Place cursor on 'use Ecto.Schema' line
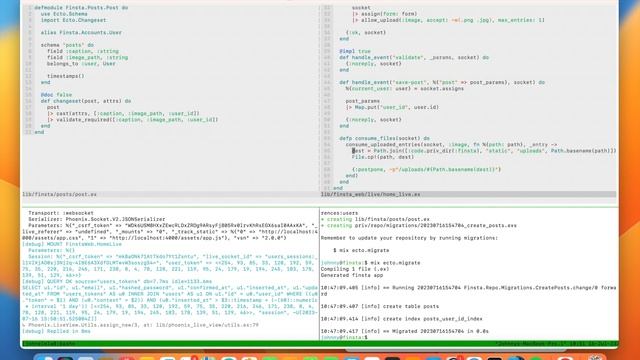640x360 pixels. pos(64,14)
